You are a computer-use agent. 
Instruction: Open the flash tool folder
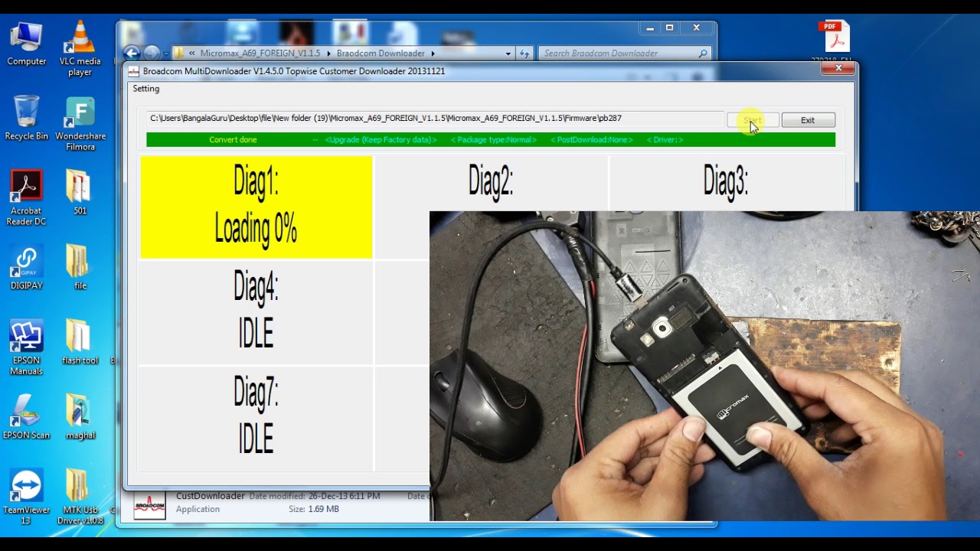click(x=80, y=342)
